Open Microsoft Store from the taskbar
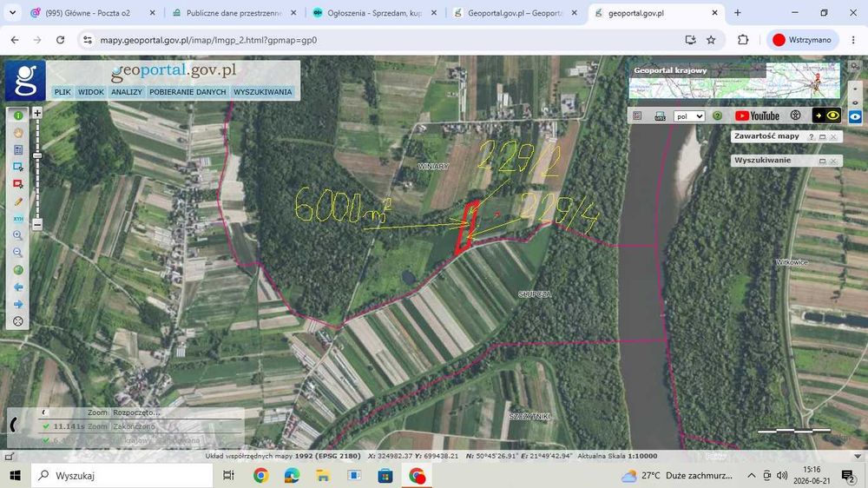868x488 pixels. (x=385, y=475)
